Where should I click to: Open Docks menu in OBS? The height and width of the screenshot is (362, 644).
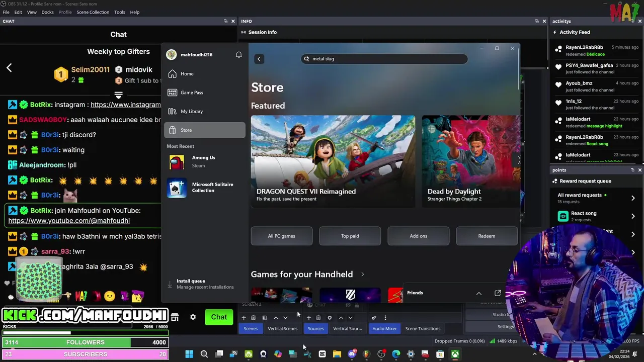click(x=47, y=12)
